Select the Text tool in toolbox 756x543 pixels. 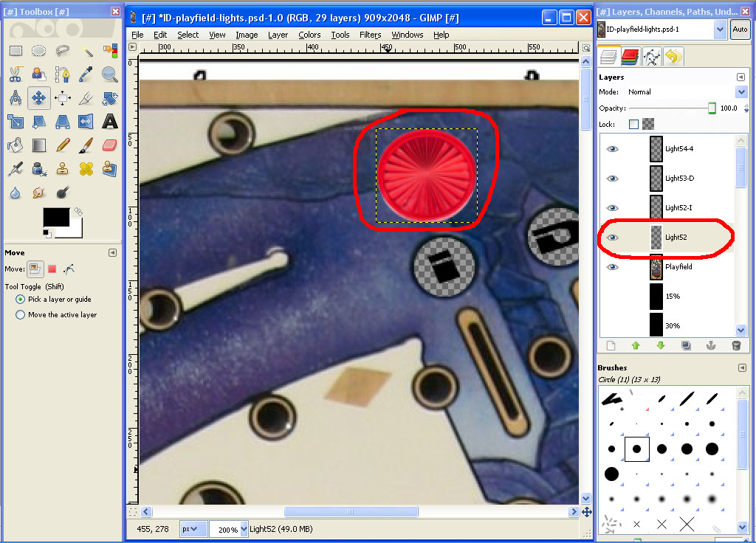click(110, 122)
